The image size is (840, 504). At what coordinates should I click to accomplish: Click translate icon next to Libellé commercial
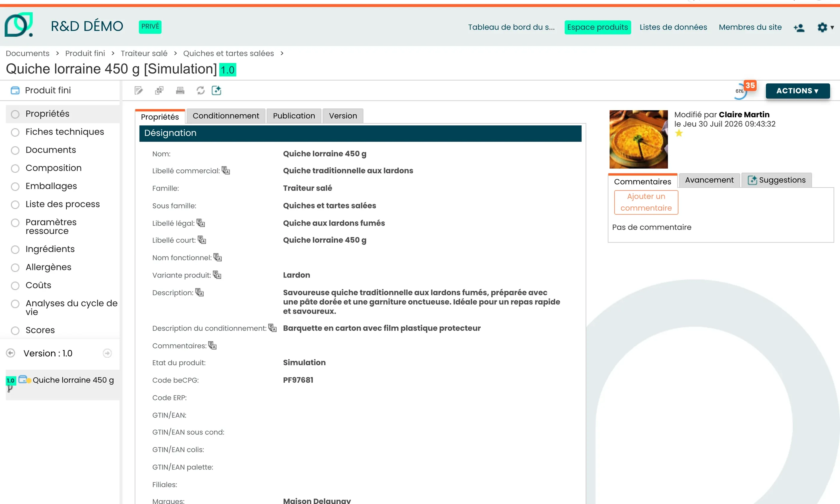point(226,170)
